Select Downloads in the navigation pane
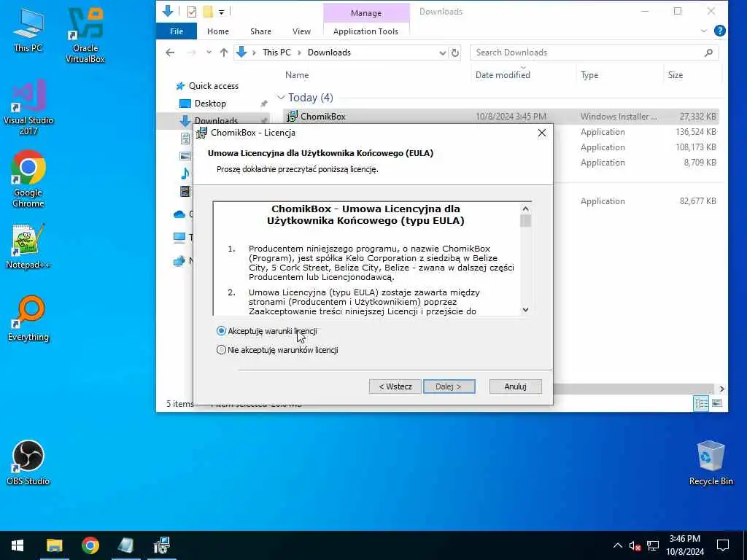The width and height of the screenshot is (747, 560). (x=216, y=121)
